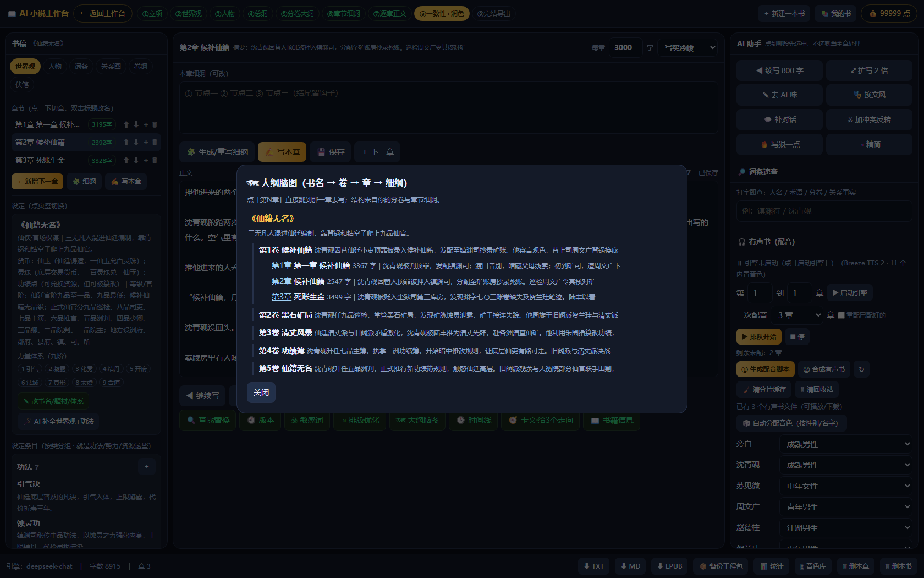Focus 每章 word count field 3000

[x=625, y=48]
